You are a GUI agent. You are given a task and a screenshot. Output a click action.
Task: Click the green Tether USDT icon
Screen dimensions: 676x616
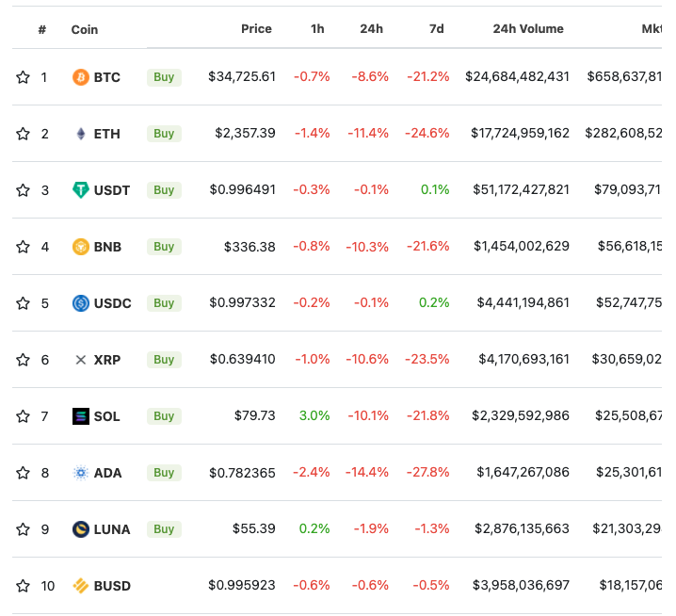tap(81, 190)
